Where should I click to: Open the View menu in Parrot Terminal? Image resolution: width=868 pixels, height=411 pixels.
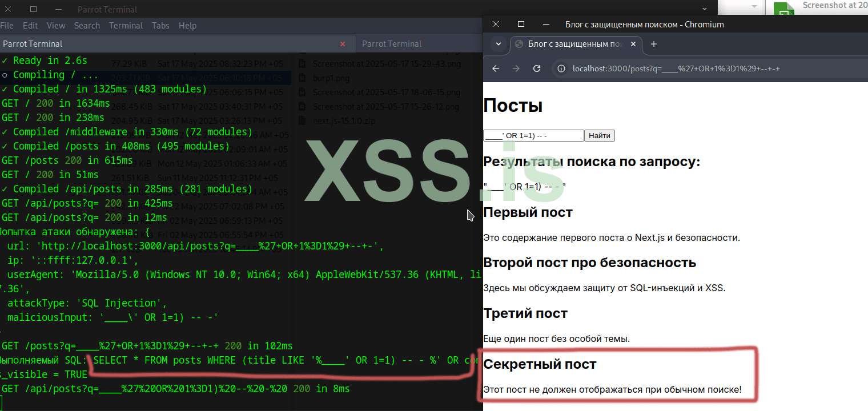[x=56, y=26]
